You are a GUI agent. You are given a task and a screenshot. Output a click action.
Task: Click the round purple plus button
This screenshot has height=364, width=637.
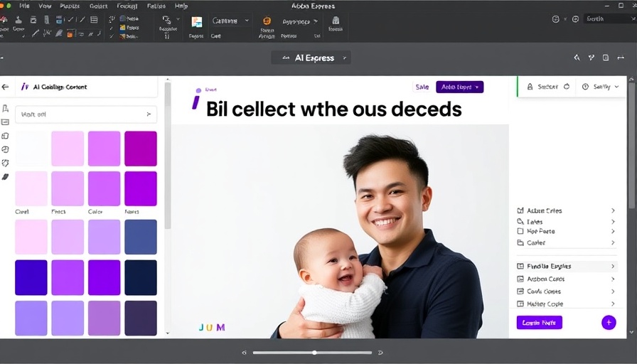[609, 323]
